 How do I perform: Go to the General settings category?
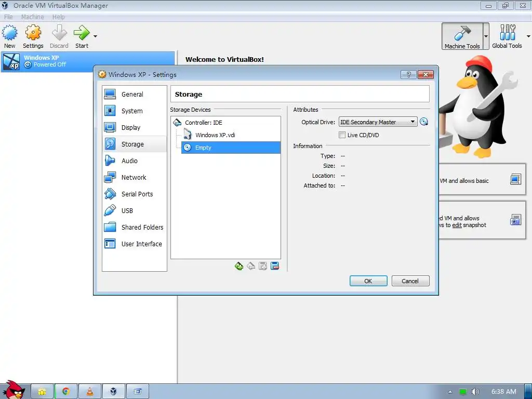click(x=135, y=95)
